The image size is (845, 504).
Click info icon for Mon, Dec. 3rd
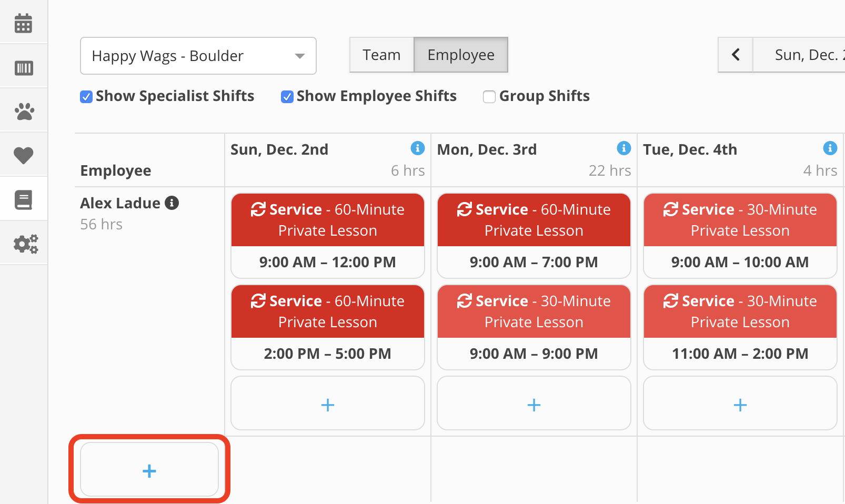click(624, 148)
